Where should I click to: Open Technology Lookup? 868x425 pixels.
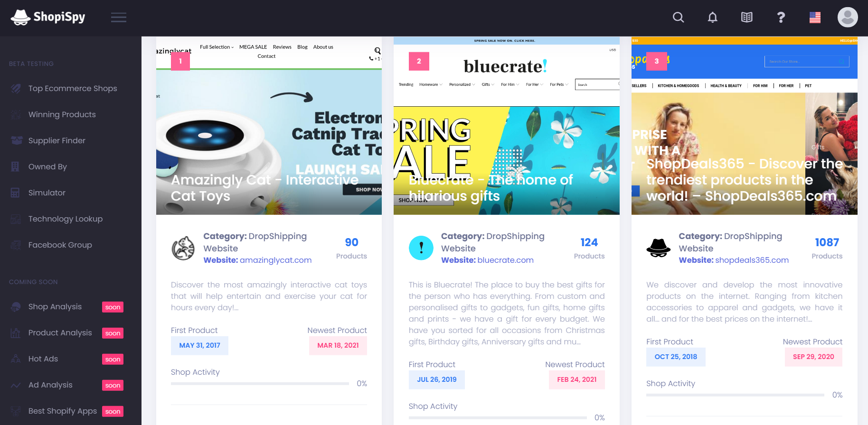[66, 219]
